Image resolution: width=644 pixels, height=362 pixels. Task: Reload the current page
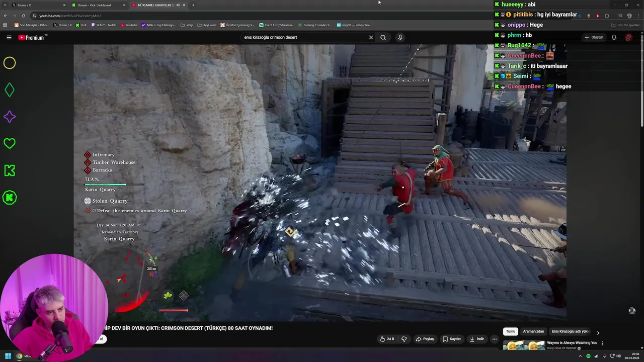[23, 16]
